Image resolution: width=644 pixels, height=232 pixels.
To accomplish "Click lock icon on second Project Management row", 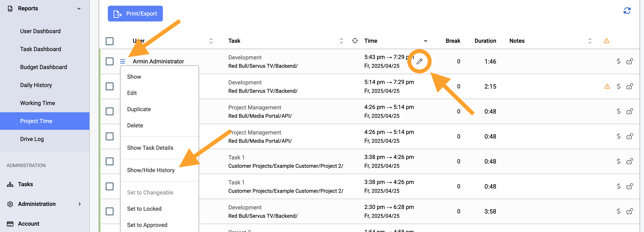I will (x=630, y=136).
